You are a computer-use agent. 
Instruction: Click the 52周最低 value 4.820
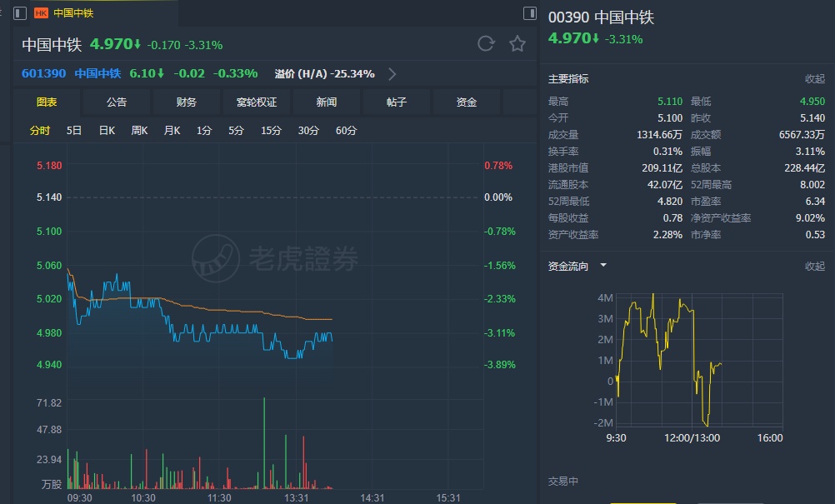(x=670, y=201)
